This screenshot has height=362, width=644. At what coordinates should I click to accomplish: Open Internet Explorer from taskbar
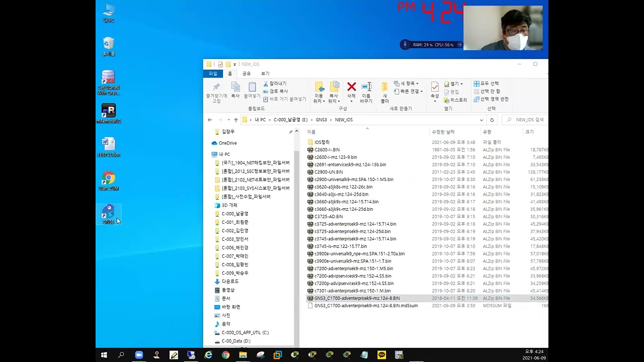208,355
